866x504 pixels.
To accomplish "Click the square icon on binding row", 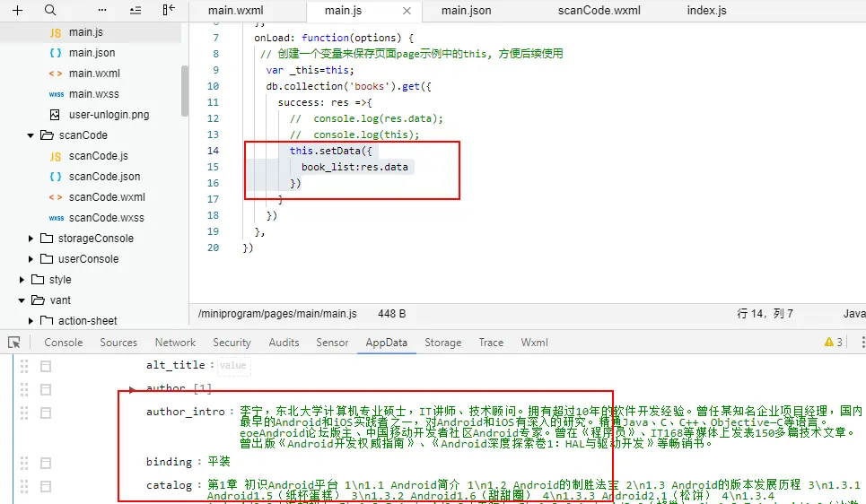I will coord(46,463).
